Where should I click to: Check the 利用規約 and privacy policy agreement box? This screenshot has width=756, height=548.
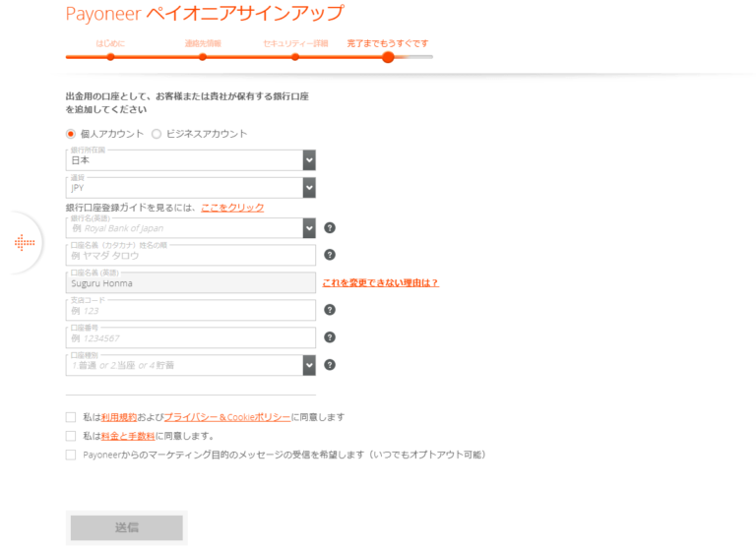tap(71, 417)
